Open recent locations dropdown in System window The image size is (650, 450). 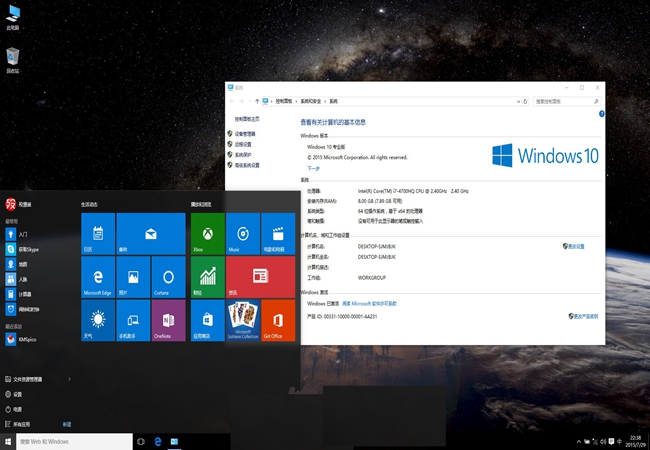pyautogui.click(x=250, y=101)
